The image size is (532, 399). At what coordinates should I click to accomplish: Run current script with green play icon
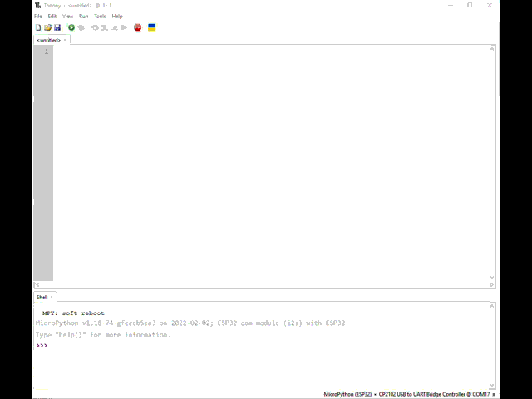(x=71, y=27)
